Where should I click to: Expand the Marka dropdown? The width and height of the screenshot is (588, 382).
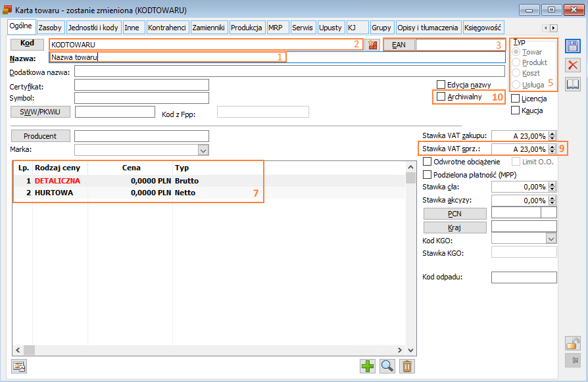pos(203,151)
